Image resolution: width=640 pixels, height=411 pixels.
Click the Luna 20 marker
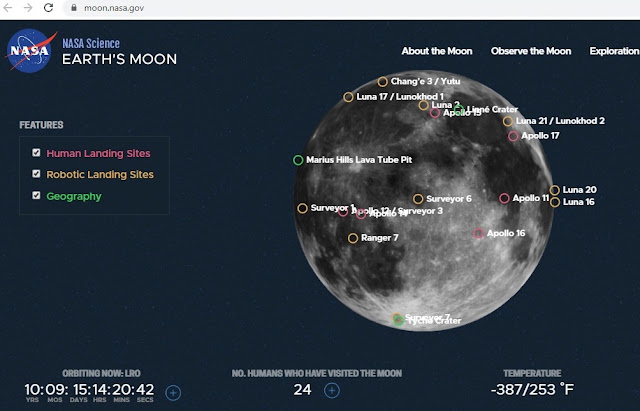554,190
